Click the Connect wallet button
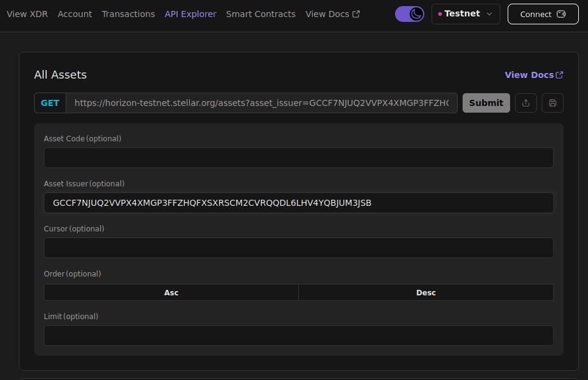 coord(543,14)
